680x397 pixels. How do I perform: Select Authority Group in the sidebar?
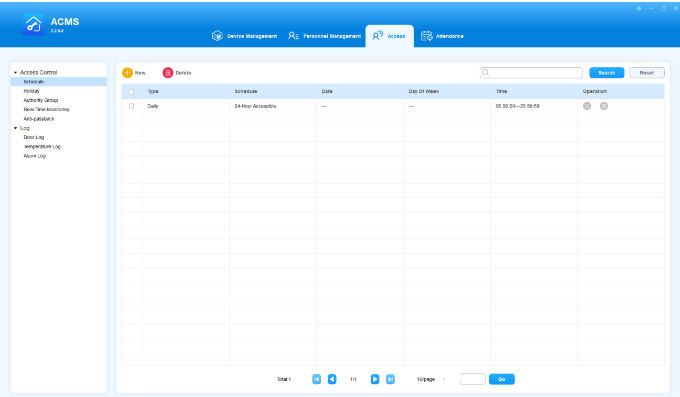pos(41,100)
